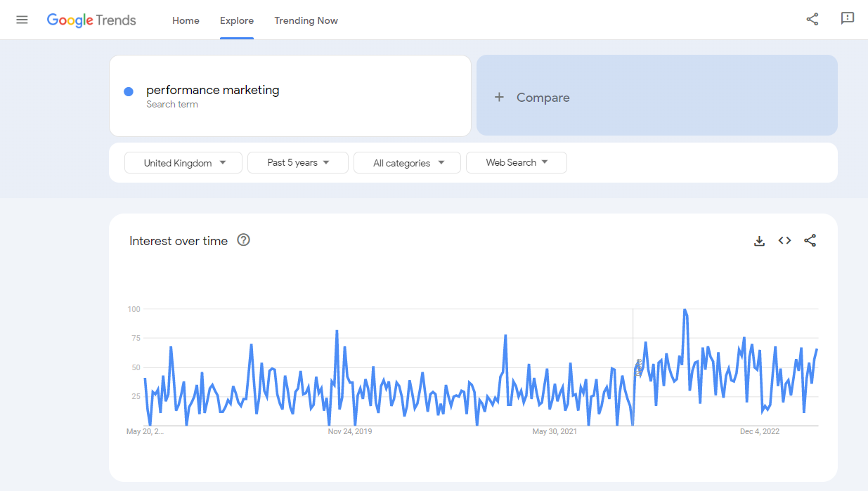Click the plus icon in Compare
The width and height of the screenshot is (868, 491).
click(499, 98)
